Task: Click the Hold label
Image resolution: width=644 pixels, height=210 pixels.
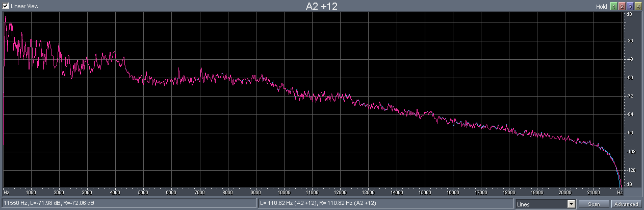Action: pos(602,7)
